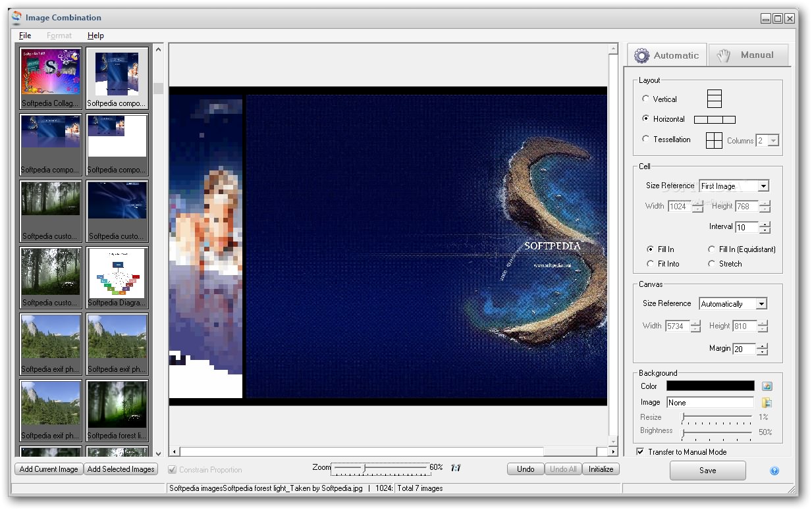Click the thumbnail list scroll-up arrow
This screenshot has height=510, width=812.
pos(158,49)
